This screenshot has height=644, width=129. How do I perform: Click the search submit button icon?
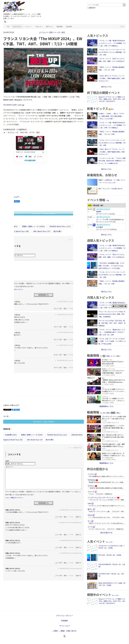[x=124, y=5]
